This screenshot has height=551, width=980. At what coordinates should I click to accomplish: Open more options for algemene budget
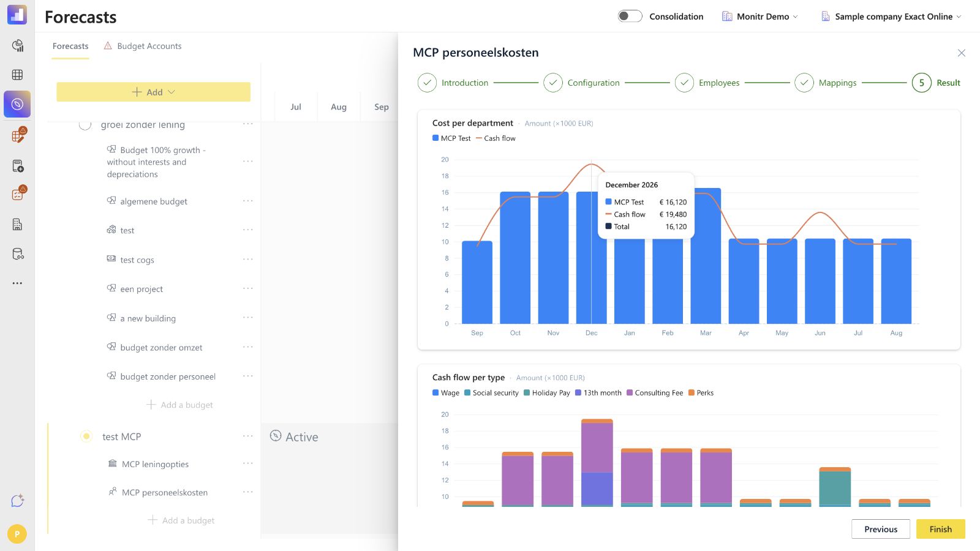click(248, 201)
